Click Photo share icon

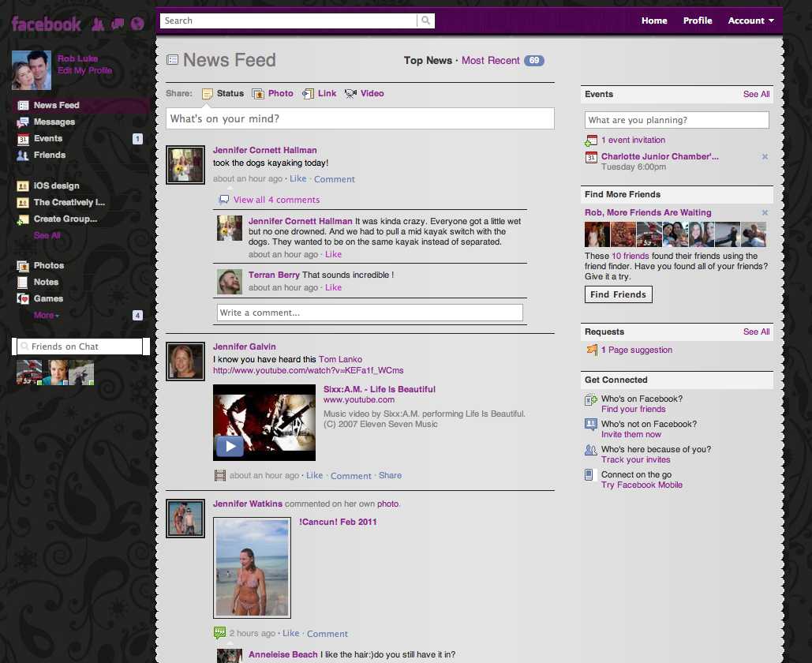click(258, 94)
